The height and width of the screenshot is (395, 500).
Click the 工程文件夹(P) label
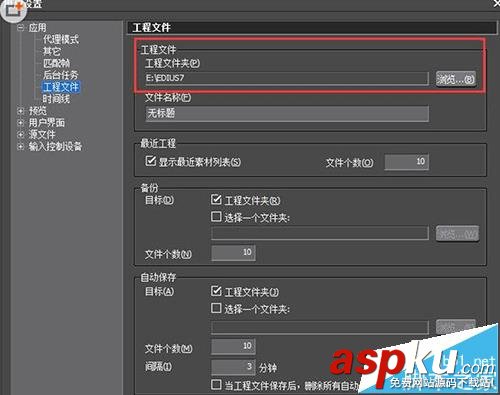pyautogui.click(x=172, y=63)
